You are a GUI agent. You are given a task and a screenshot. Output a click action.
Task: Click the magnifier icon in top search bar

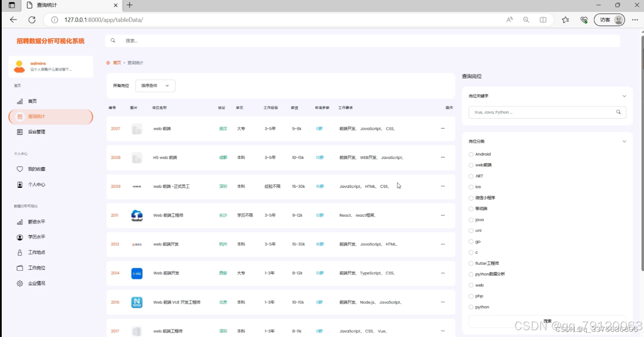[x=113, y=41]
